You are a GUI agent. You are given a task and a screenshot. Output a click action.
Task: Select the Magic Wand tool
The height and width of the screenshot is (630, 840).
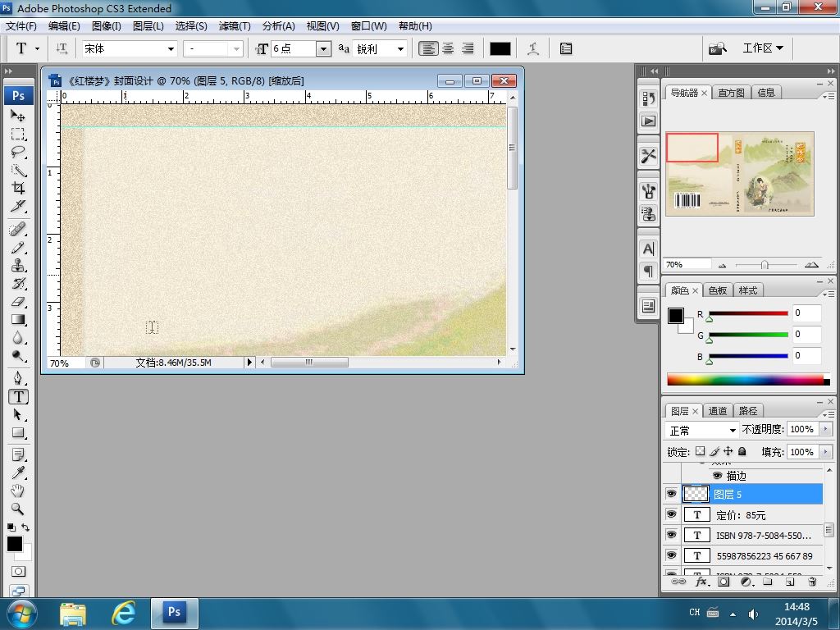pos(18,171)
